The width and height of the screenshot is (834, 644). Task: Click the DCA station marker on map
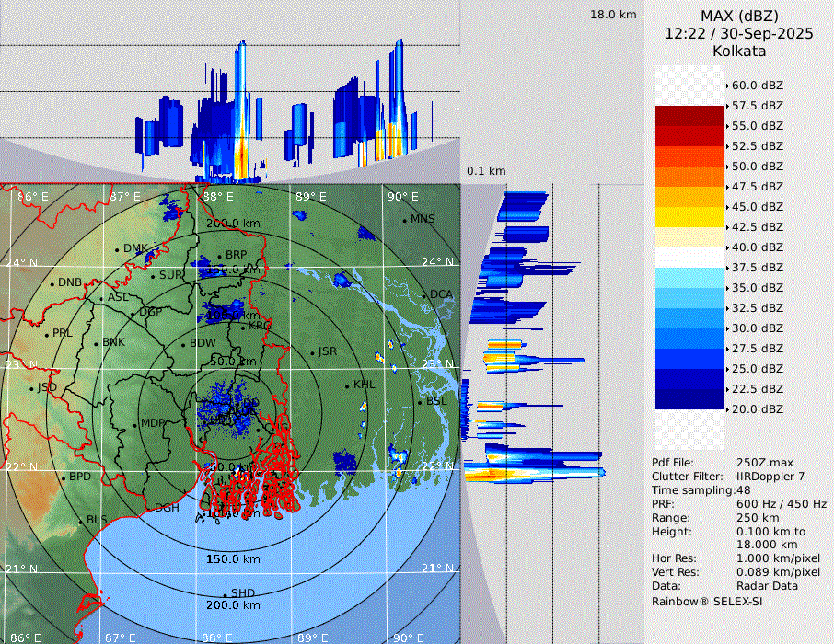pos(426,295)
